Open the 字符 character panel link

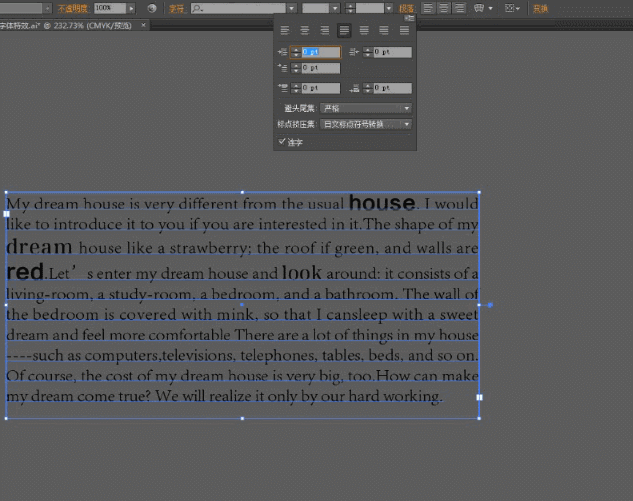[x=176, y=8]
